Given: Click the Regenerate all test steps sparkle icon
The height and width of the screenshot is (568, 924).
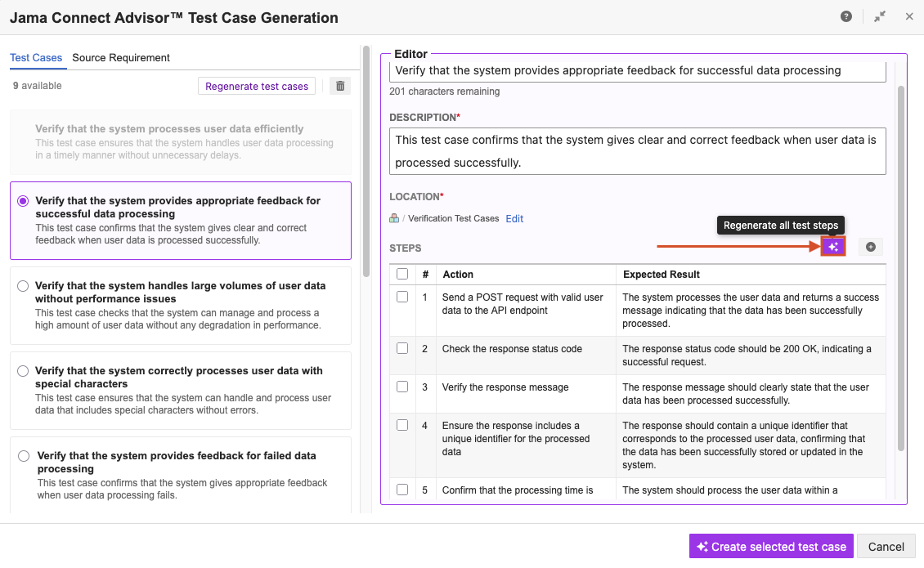Looking at the screenshot, I should click(833, 247).
